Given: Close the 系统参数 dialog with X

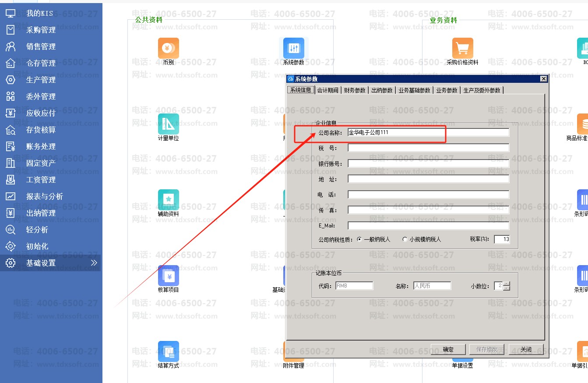Looking at the screenshot, I should (543, 79).
